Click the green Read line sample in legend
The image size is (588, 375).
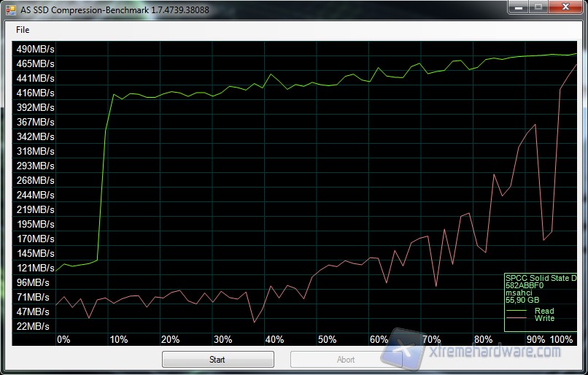point(518,312)
